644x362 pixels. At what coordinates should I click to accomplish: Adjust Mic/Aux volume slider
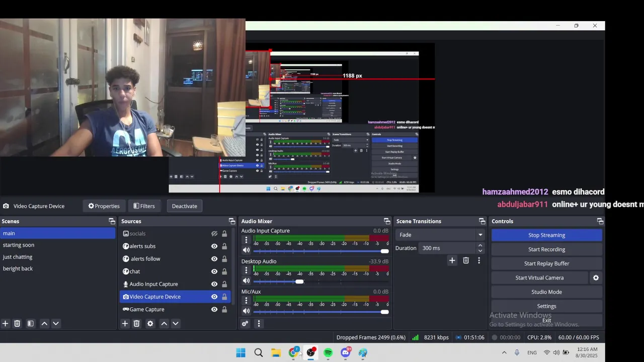pos(321,312)
